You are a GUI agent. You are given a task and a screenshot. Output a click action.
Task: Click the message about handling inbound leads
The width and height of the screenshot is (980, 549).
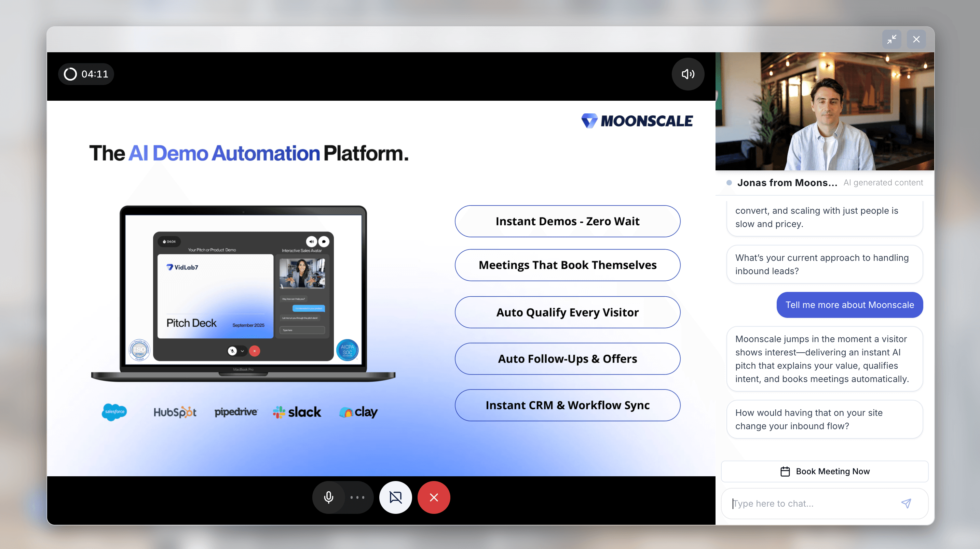(825, 264)
